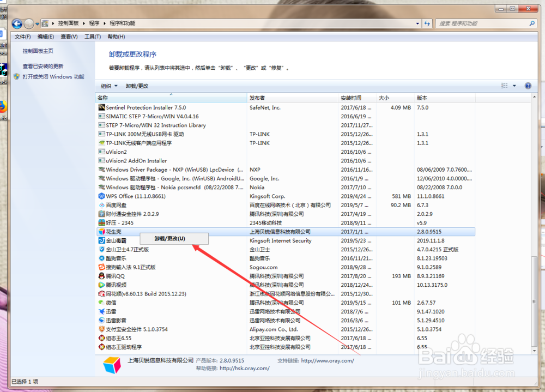Click the 腾讯视频 program icon

(x=101, y=285)
